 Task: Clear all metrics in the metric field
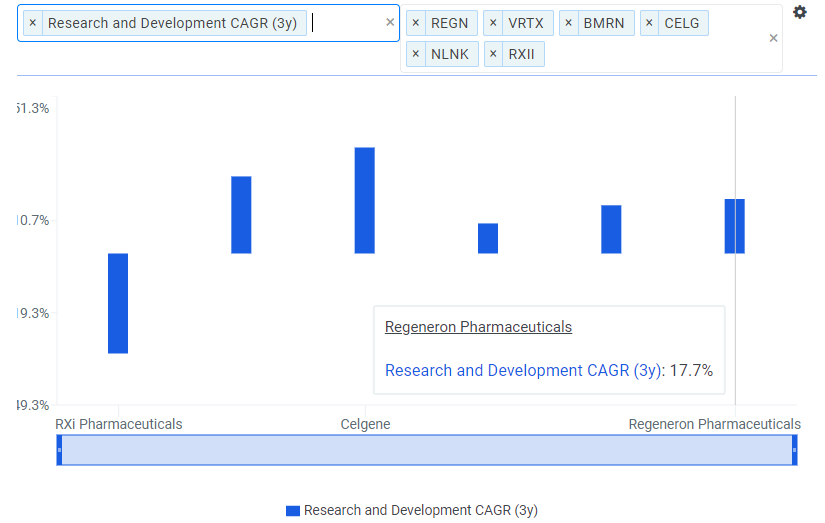point(390,22)
